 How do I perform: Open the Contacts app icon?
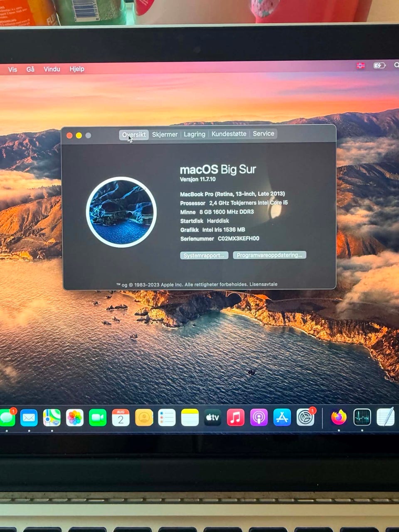click(x=144, y=418)
